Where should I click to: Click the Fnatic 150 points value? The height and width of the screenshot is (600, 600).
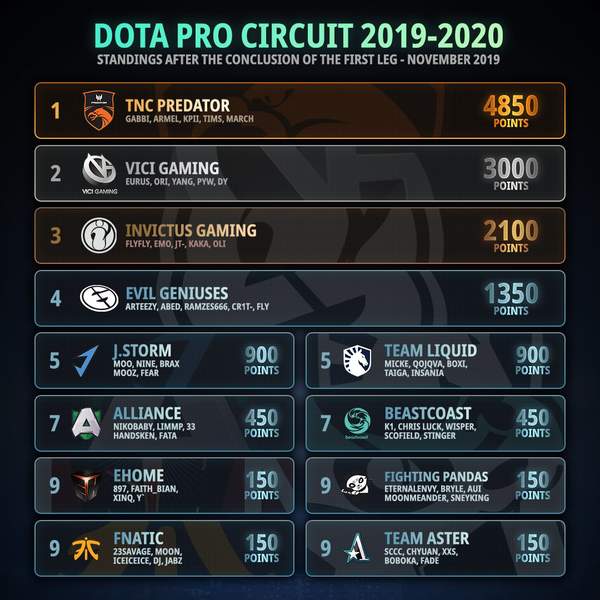point(262,548)
